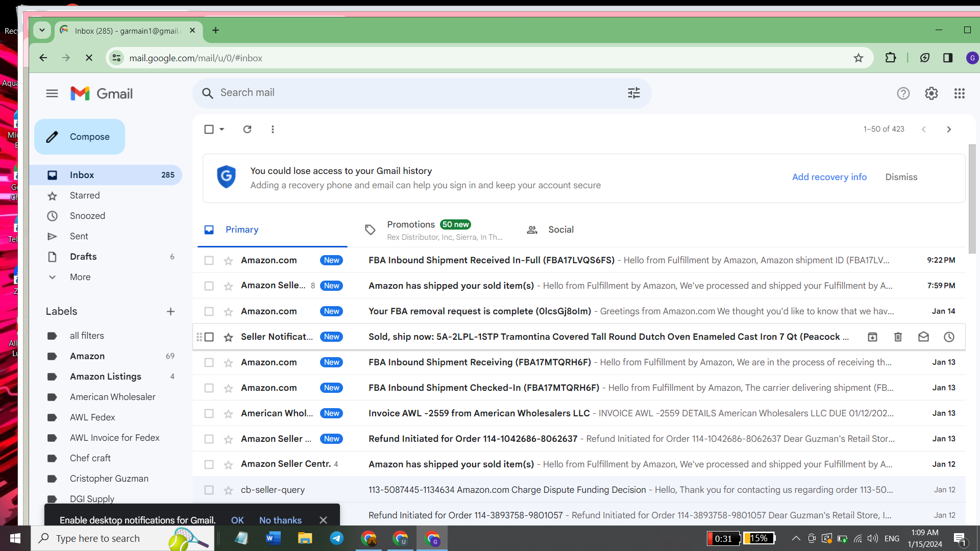The height and width of the screenshot is (551, 980).
Task: Click the vertical scrollbar of the inbox
Action: [x=972, y=199]
